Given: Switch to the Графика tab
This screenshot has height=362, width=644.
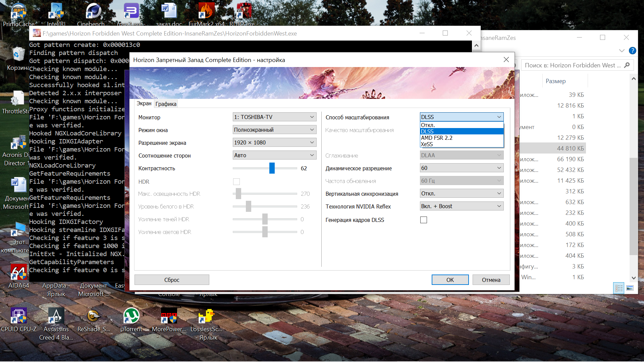Looking at the screenshot, I should pos(166,104).
